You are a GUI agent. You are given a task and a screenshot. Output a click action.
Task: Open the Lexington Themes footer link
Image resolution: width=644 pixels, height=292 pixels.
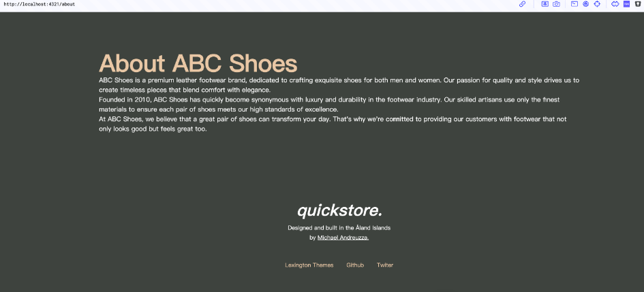click(x=309, y=265)
